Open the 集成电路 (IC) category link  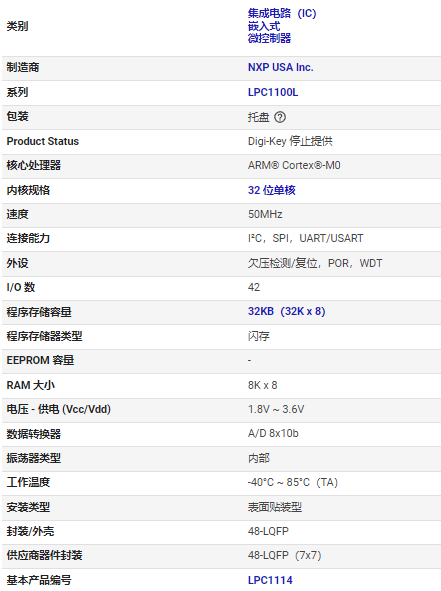click(x=282, y=14)
